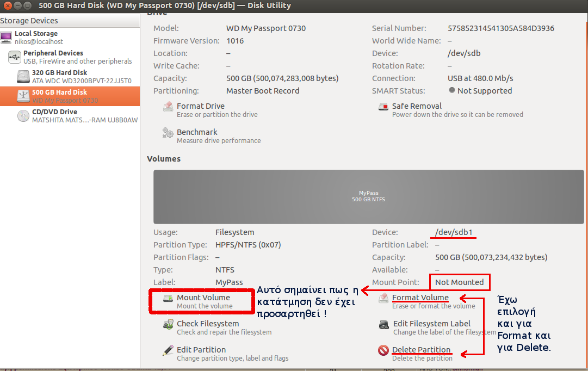Maximize the Disk Utility window

(x=27, y=5)
